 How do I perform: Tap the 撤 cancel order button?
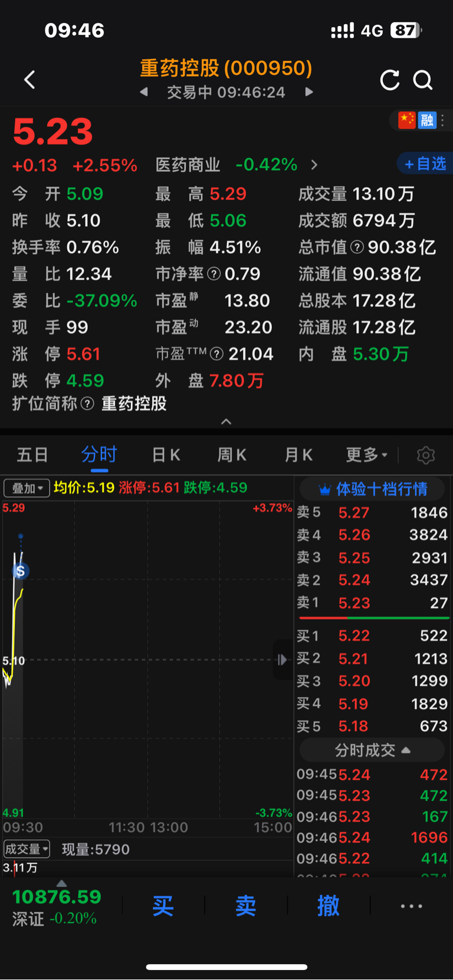point(329,906)
